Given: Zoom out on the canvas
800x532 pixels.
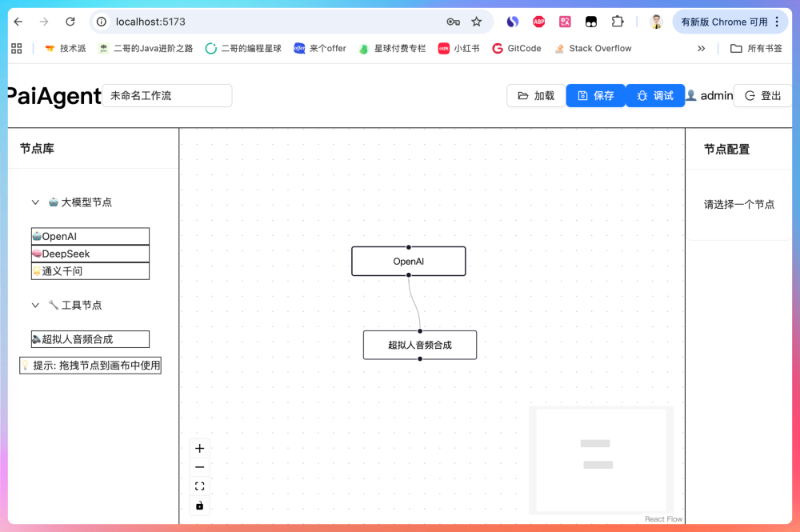Looking at the screenshot, I should point(199,466).
